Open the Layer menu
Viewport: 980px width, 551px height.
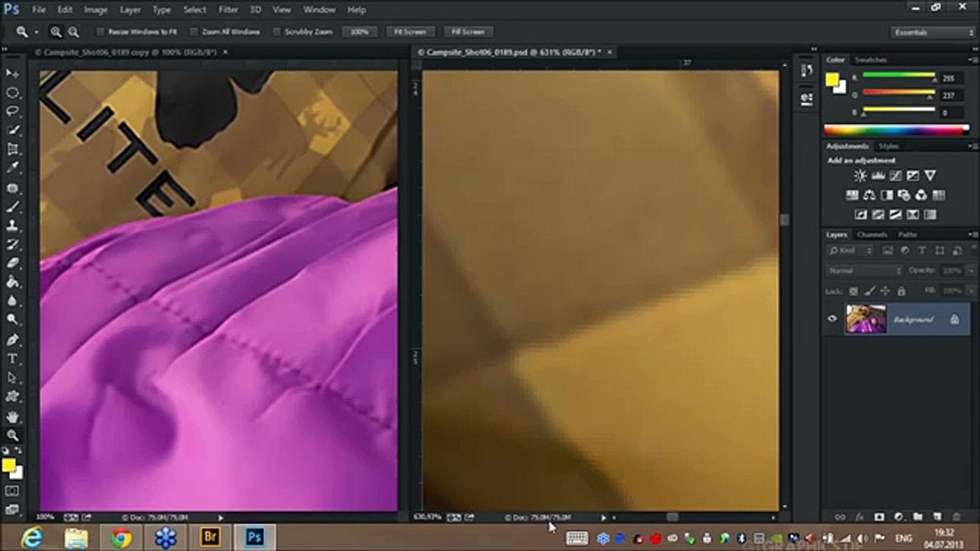(130, 10)
